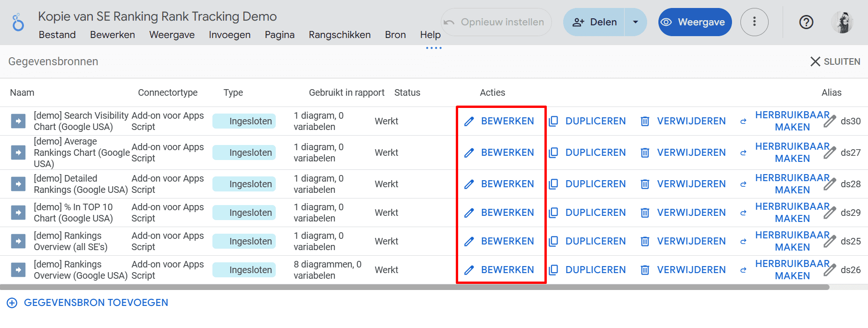Edit Rankings Overview (Google USA) source
The width and height of the screenshot is (868, 328).
(499, 270)
